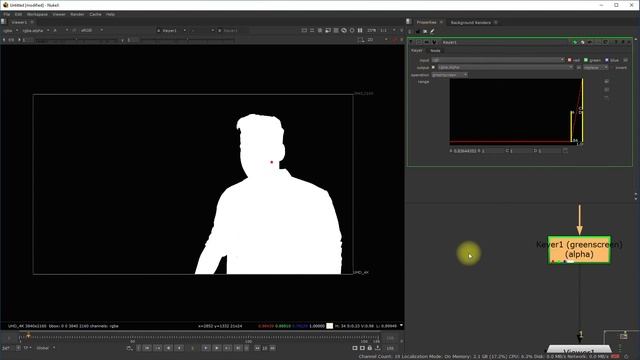Click the range D value field
Image resolution: width=640 pixels, height=360 pixels.
(549, 151)
